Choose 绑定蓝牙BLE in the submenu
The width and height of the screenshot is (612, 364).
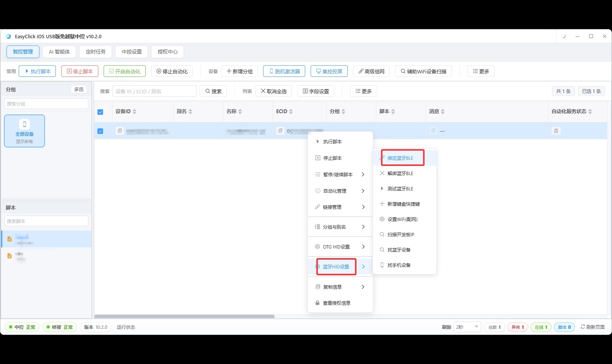pyautogui.click(x=404, y=158)
